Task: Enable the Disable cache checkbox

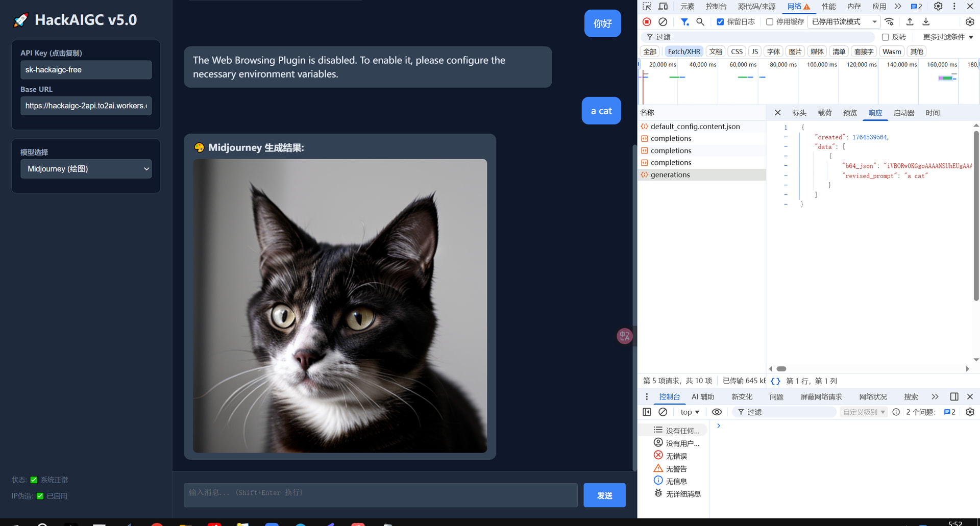Action: tap(770, 22)
